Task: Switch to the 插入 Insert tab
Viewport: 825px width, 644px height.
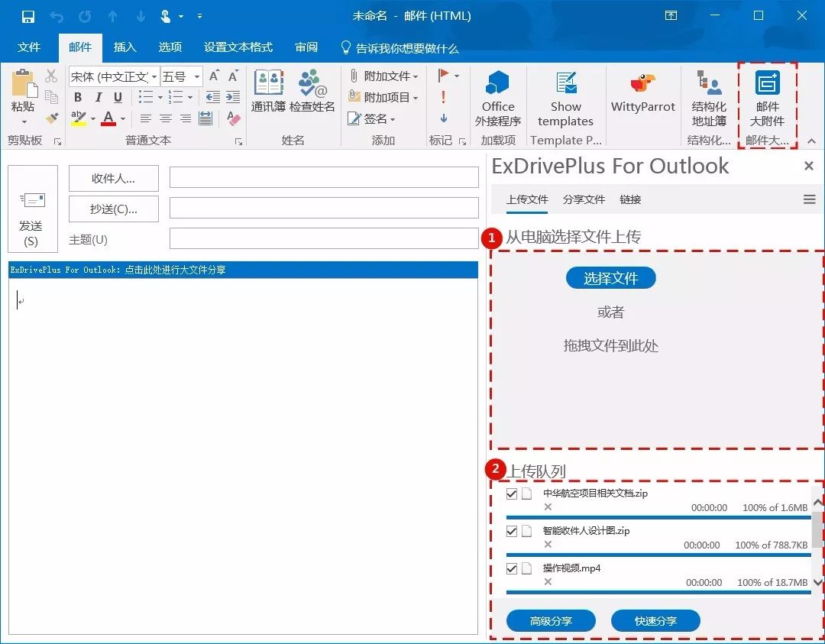Action: click(125, 47)
